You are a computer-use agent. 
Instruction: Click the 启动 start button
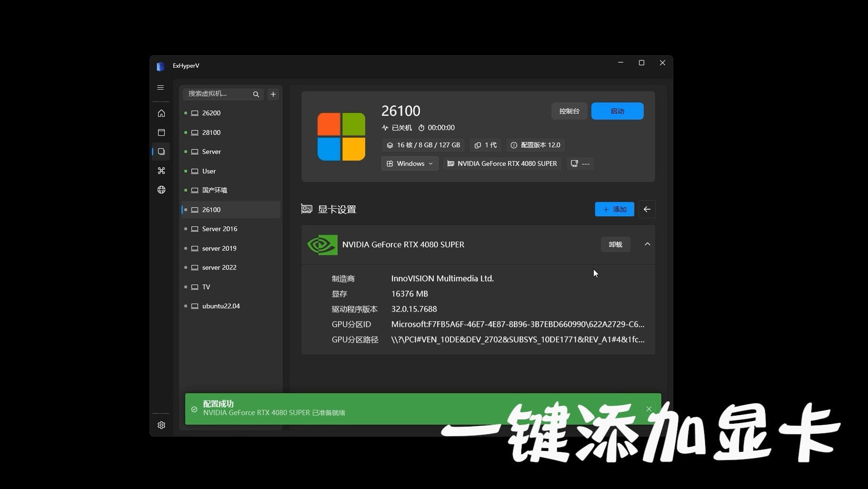pos(617,111)
